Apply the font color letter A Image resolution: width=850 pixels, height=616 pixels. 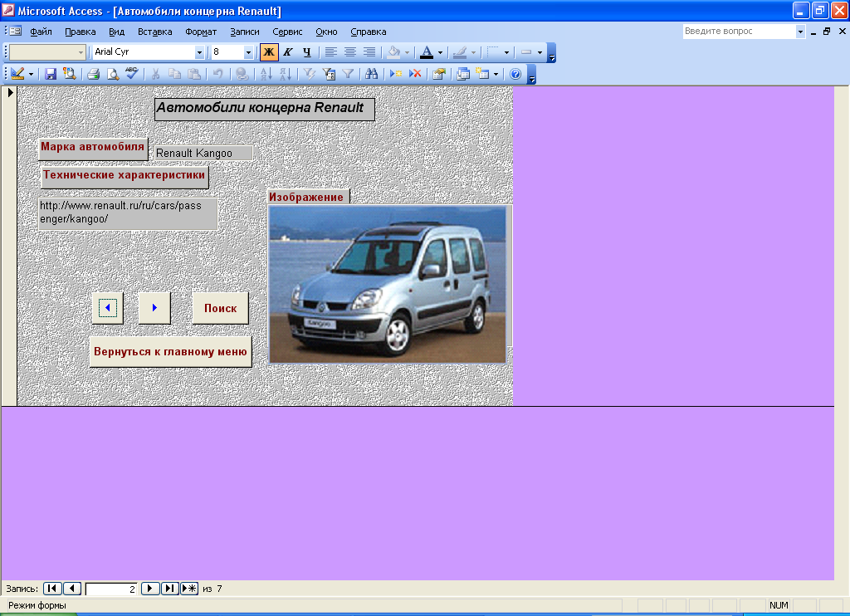(x=427, y=52)
